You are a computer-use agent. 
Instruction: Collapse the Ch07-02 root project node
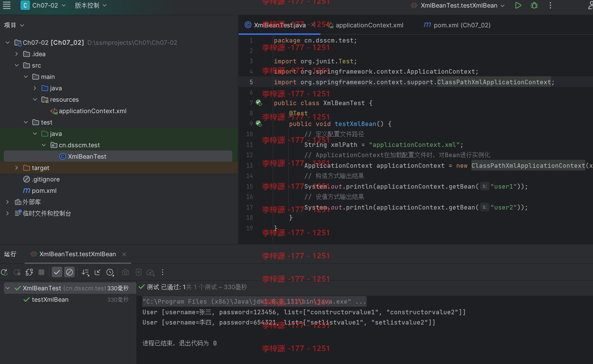pyautogui.click(x=8, y=43)
